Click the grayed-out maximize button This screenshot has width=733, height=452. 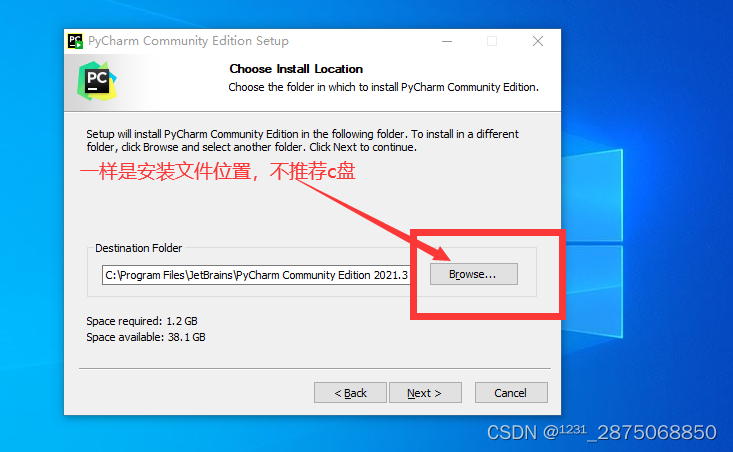coord(492,41)
